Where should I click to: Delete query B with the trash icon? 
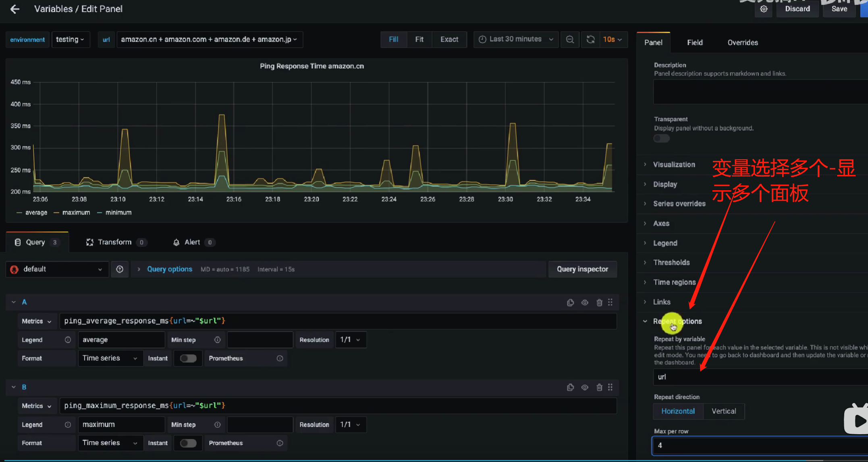599,387
